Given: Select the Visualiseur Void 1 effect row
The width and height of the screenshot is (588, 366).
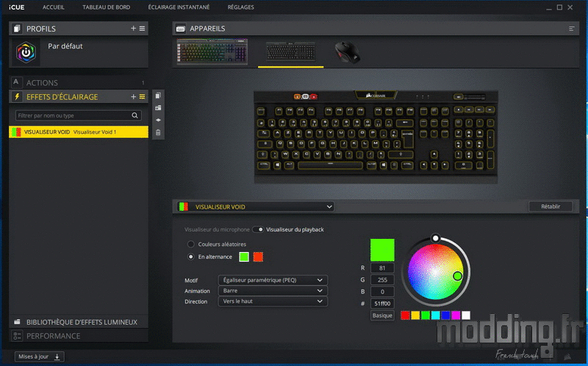Looking at the screenshot, I should [79, 132].
